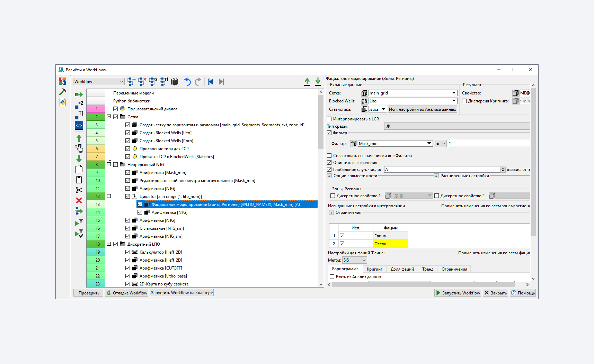
Task: Uncheck the Фильтр checkbox
Action: click(329, 133)
